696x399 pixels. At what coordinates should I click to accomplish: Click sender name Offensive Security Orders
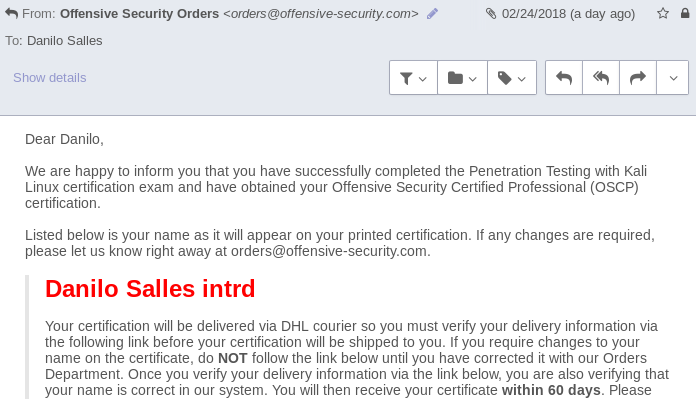139,14
